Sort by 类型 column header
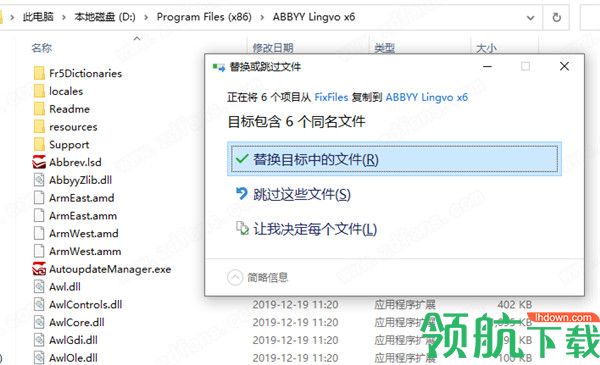The width and height of the screenshot is (600, 365). tap(385, 48)
